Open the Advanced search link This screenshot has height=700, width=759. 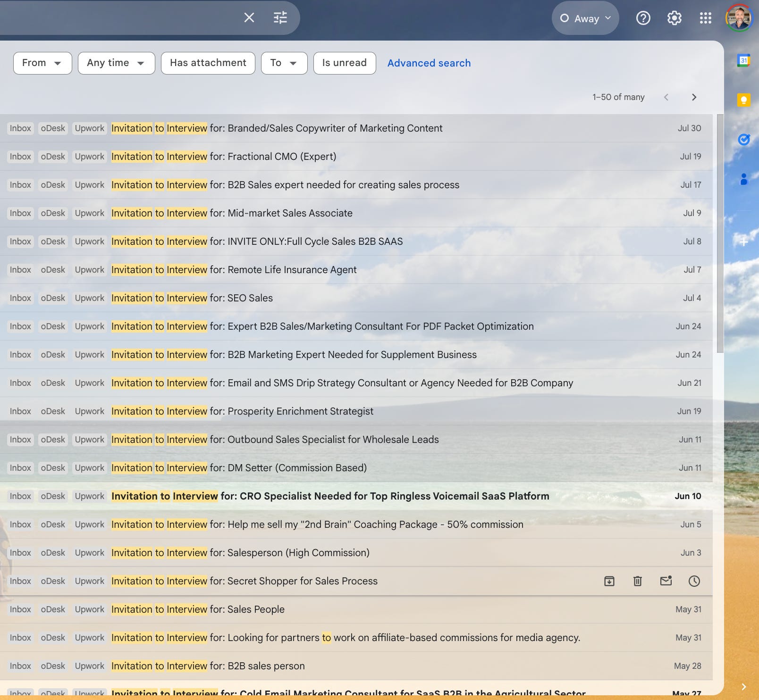(x=429, y=63)
